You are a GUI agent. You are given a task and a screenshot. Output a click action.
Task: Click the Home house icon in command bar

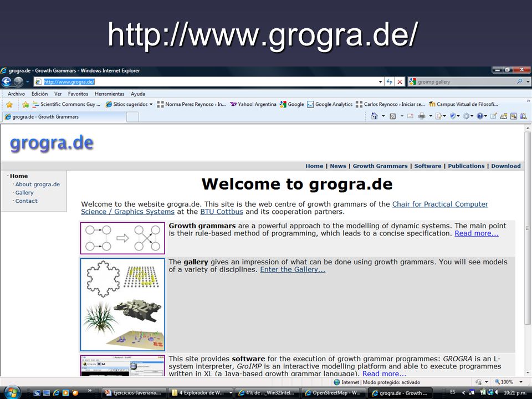coord(374,116)
